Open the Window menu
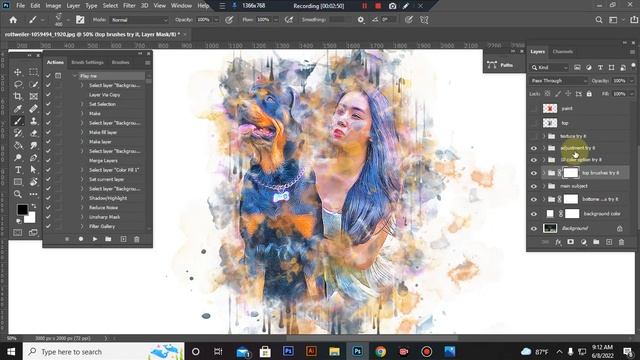 click(181, 6)
